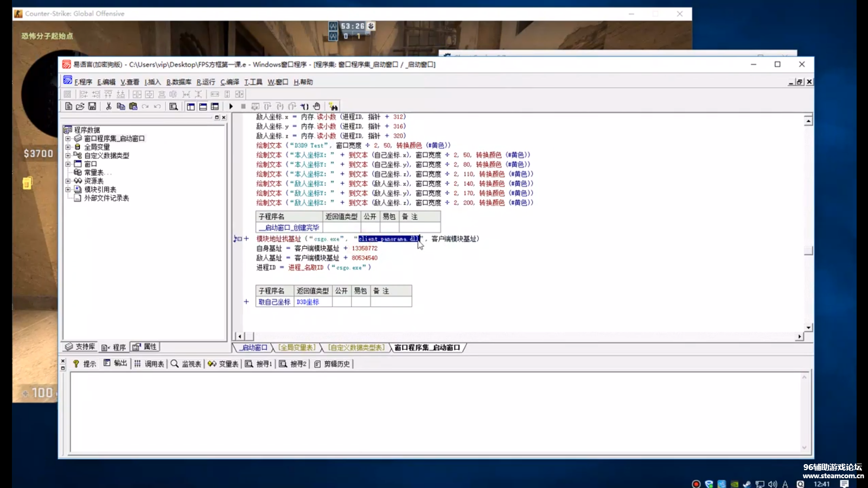Expand the 窗口程序集_启动窗口 tree node
The height and width of the screenshot is (488, 868).
(68, 138)
